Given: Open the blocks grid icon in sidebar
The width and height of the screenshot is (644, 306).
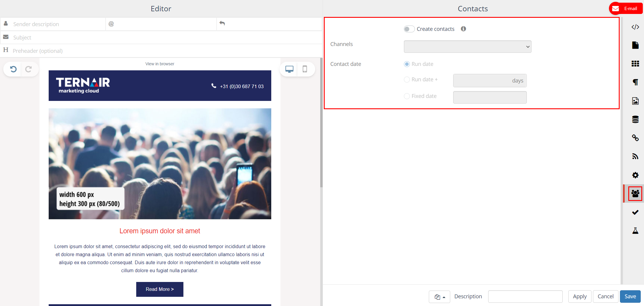Looking at the screenshot, I should [x=635, y=64].
